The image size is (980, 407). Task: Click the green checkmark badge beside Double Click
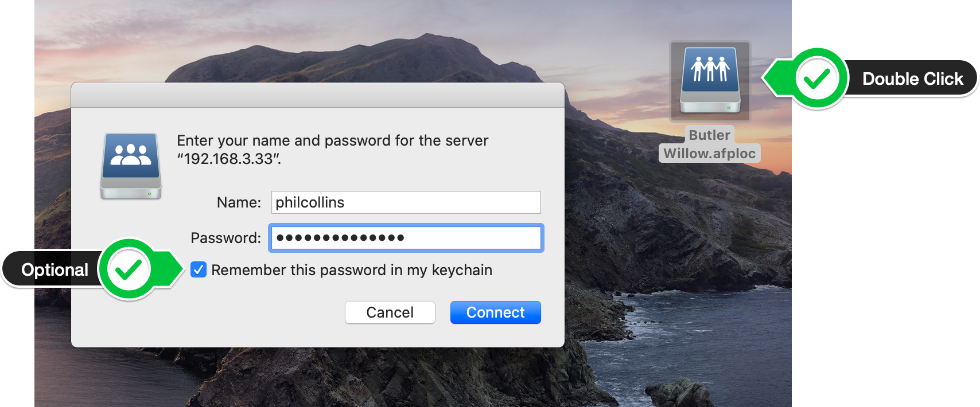pyautogui.click(x=817, y=79)
